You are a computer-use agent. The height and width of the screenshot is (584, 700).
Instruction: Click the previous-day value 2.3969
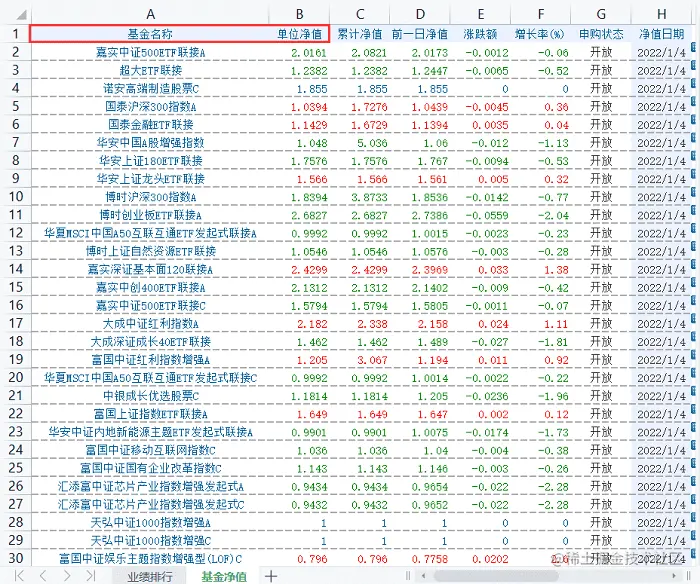click(x=429, y=270)
